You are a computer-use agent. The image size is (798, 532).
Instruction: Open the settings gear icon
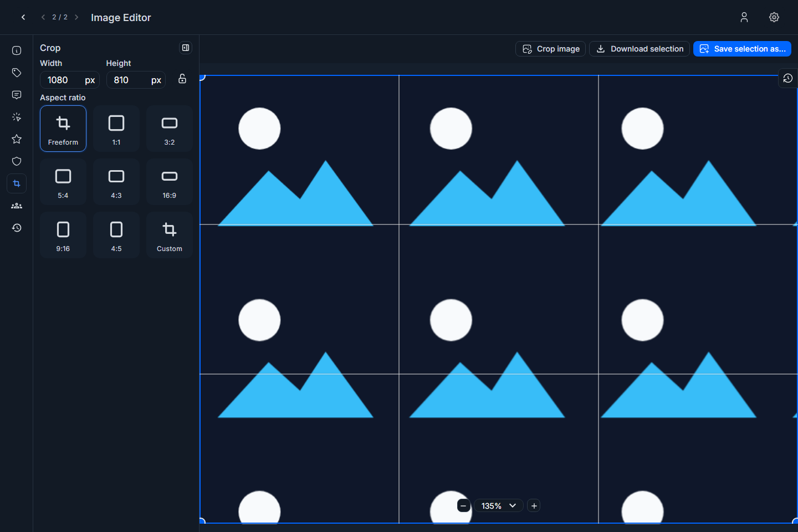(774, 17)
